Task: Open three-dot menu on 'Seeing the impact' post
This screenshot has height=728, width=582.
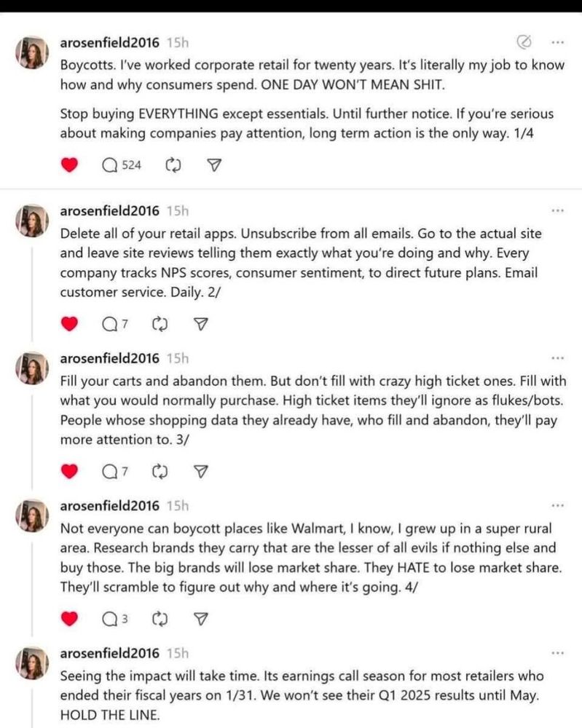Action: pos(557,653)
